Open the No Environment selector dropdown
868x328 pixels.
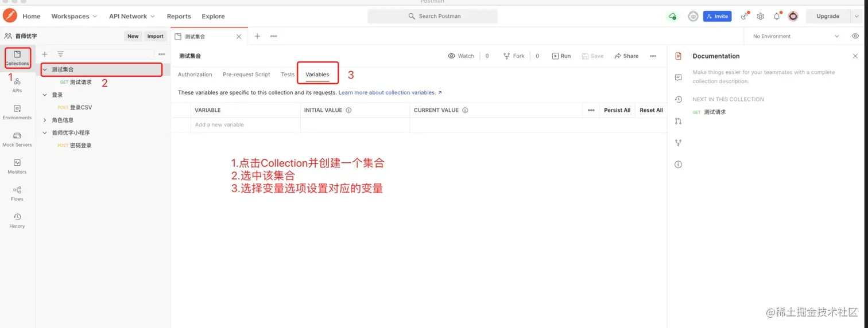pos(796,36)
